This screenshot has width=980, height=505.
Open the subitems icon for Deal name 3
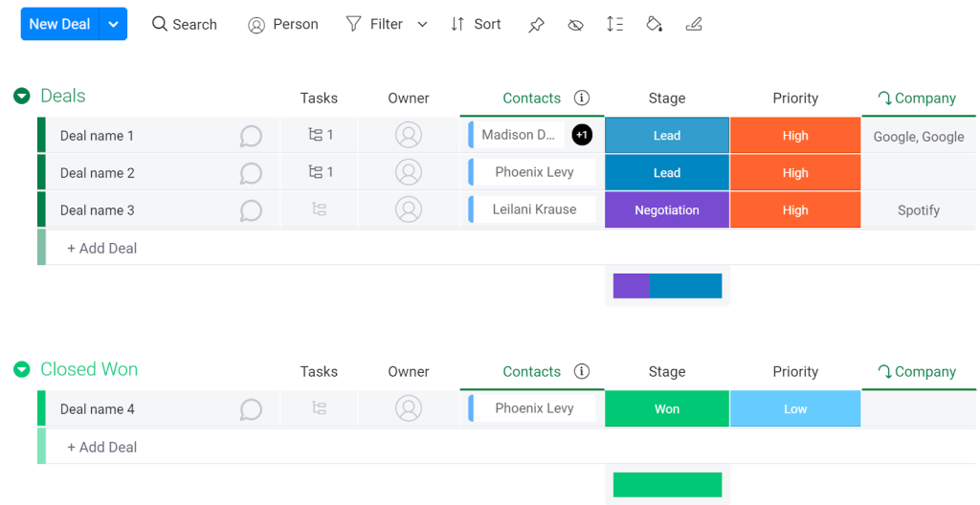pos(320,210)
